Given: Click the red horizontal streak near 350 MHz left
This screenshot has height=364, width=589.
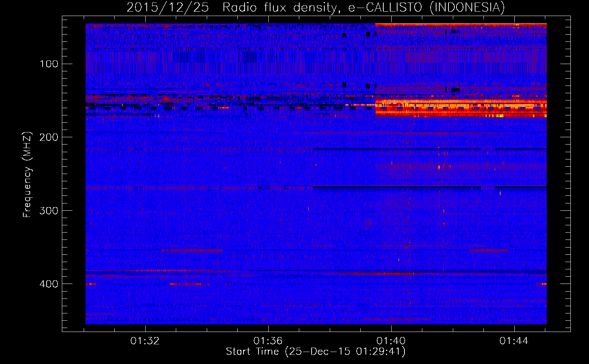Looking at the screenshot, I should 192,250.
